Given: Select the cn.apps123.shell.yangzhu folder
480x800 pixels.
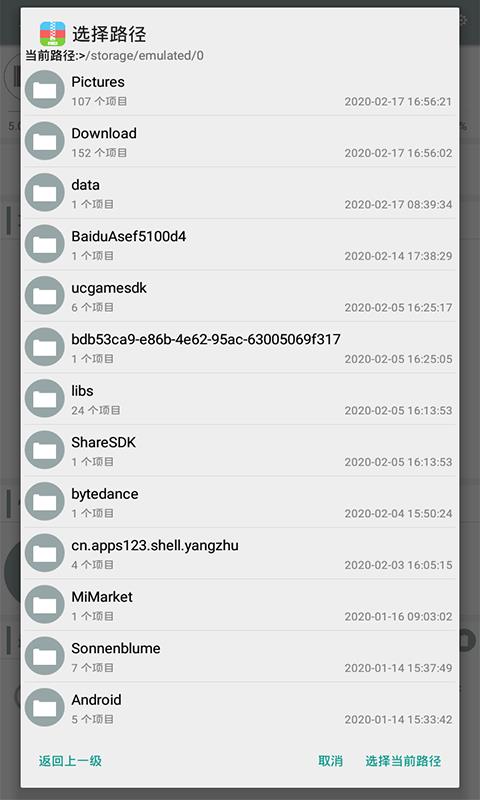Looking at the screenshot, I should (x=240, y=554).
